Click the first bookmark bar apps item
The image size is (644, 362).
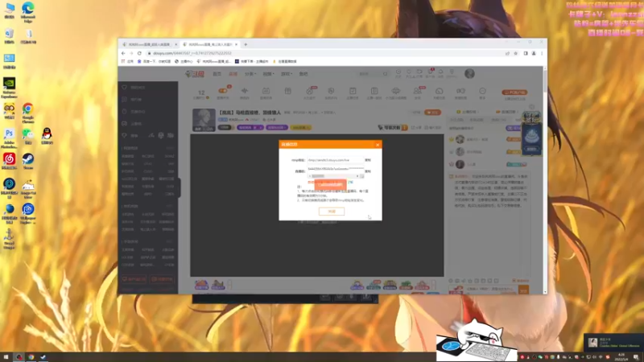point(127,61)
